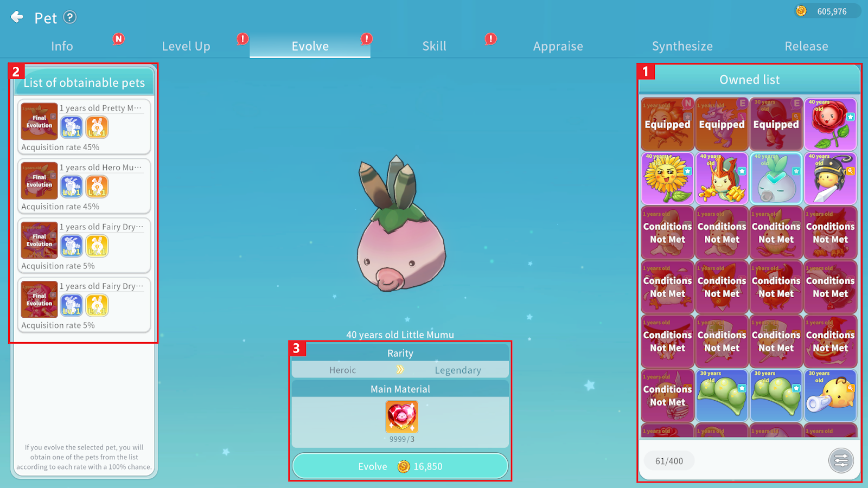The width and height of the screenshot is (868, 488).
Task: Open the owned list filter settings
Action: tap(841, 461)
